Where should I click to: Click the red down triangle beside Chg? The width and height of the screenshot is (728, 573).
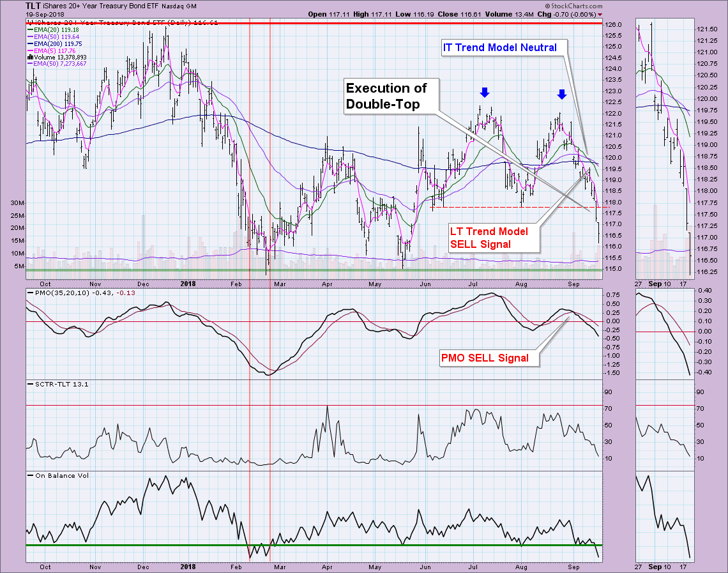click(x=600, y=15)
